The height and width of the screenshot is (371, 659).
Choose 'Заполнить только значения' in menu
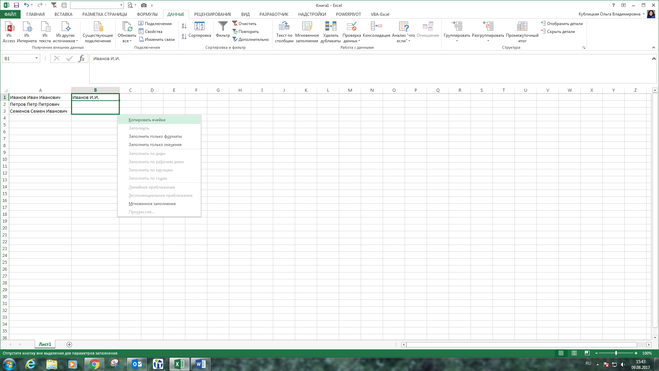pyautogui.click(x=159, y=145)
